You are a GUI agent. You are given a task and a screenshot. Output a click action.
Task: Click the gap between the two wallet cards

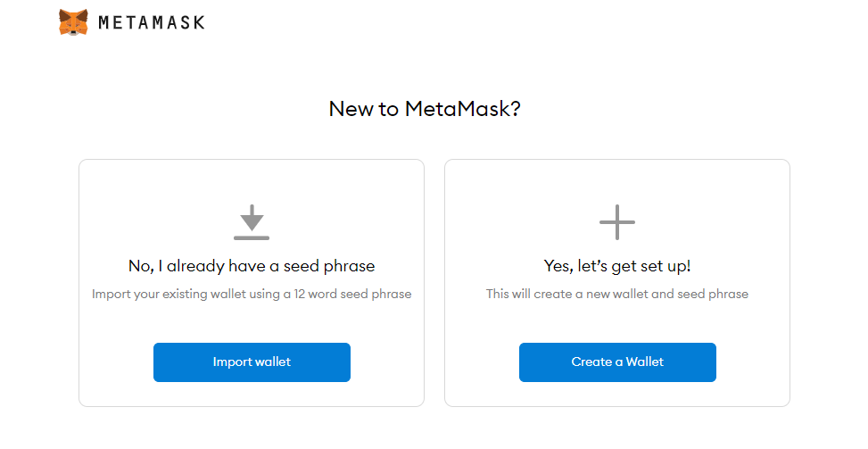click(434, 283)
